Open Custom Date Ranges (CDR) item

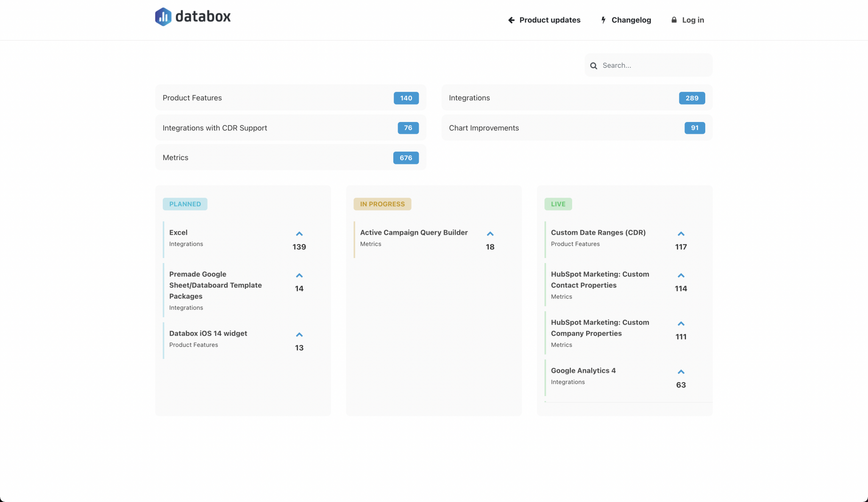(598, 233)
